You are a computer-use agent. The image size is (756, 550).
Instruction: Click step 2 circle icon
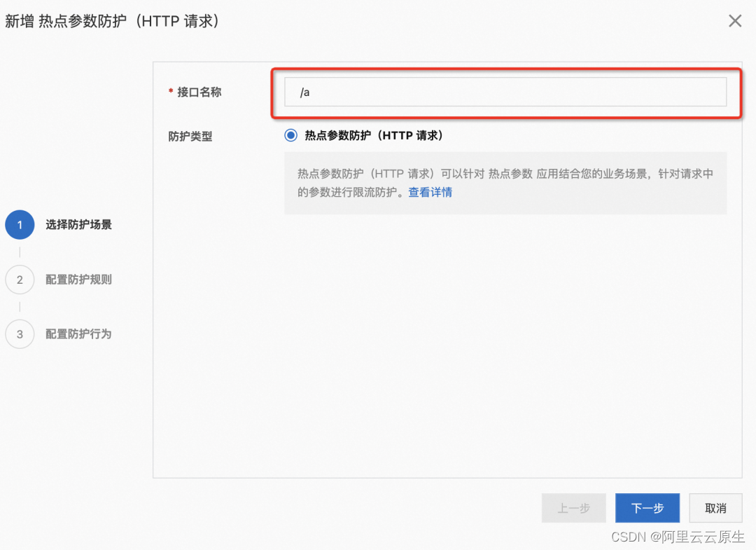tap(19, 280)
